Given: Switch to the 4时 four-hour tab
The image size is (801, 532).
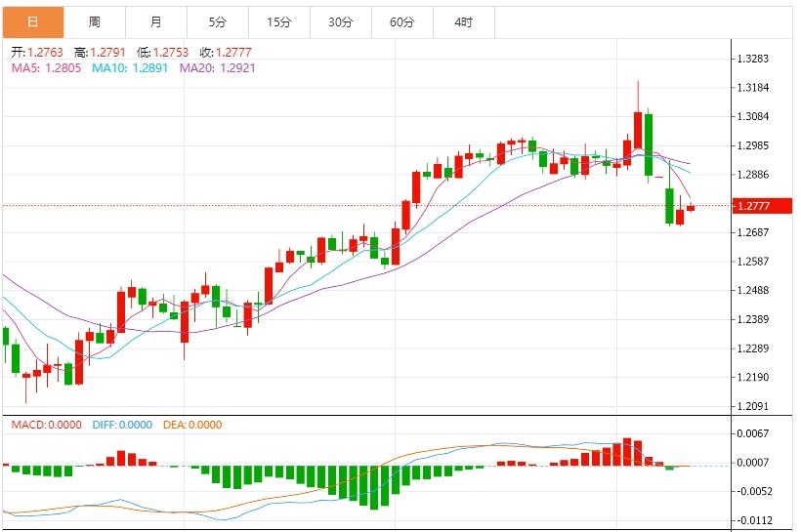Looking at the screenshot, I should (463, 21).
